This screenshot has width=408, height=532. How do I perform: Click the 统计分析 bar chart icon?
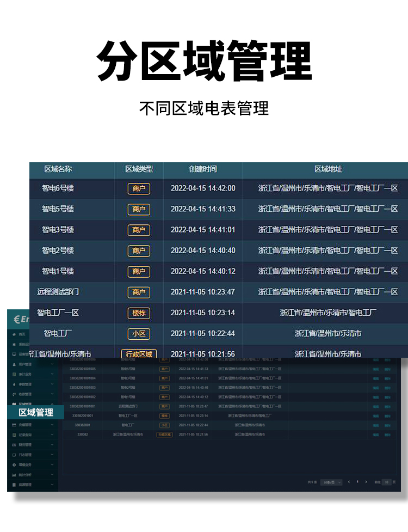click(14, 474)
